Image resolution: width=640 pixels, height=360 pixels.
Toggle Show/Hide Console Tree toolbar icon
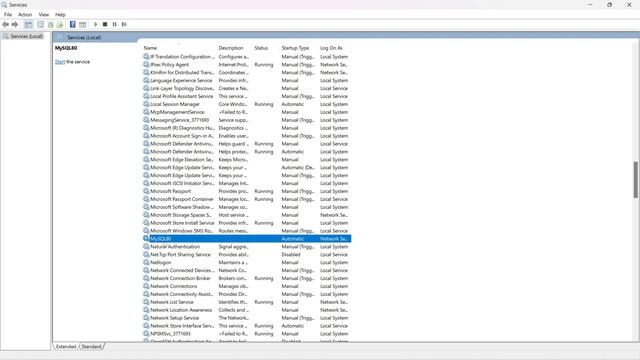28,24
